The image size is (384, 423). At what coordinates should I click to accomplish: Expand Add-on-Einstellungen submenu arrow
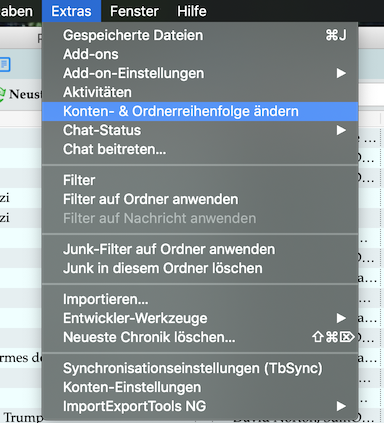pyautogui.click(x=341, y=73)
